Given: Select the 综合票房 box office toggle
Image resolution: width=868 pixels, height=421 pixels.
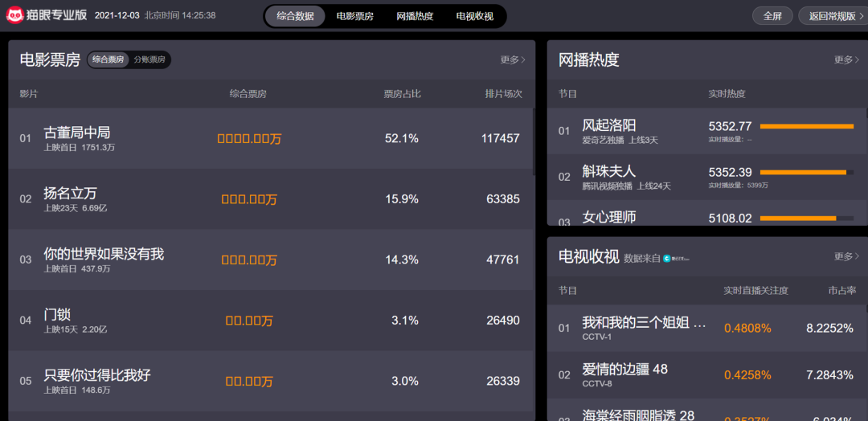Looking at the screenshot, I should tap(108, 59).
